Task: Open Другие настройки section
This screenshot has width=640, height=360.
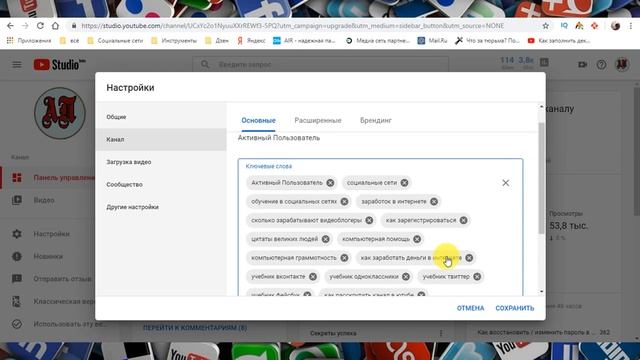Action: pyautogui.click(x=161, y=207)
